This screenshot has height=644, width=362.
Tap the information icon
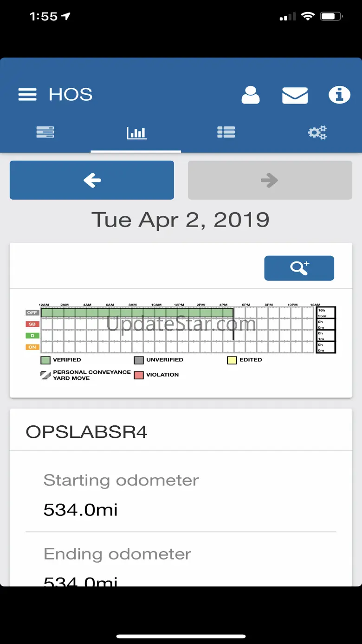click(339, 95)
